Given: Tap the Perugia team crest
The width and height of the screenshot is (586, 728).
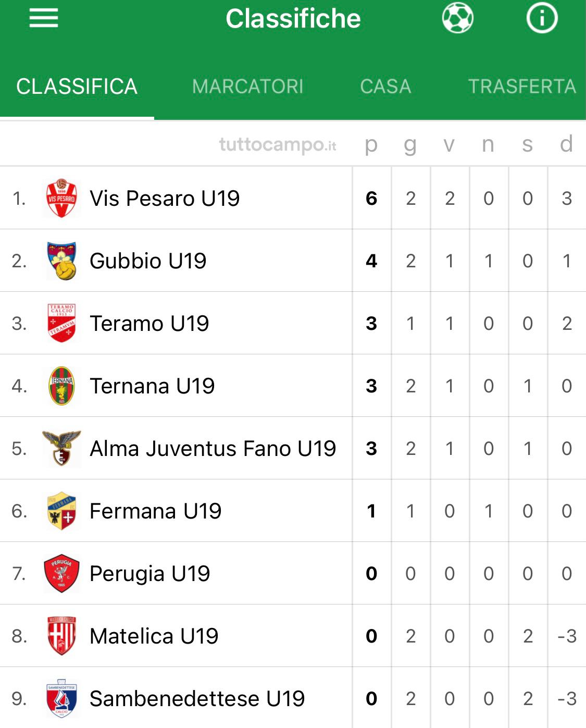Looking at the screenshot, I should click(61, 573).
